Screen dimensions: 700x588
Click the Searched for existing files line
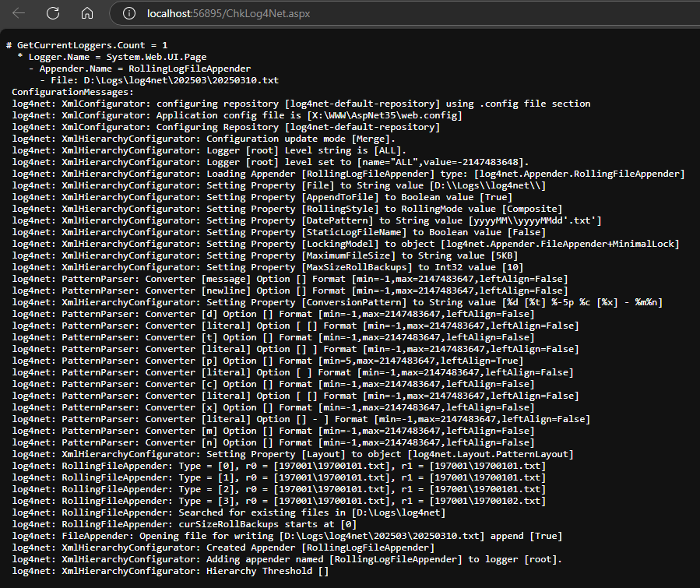point(228,512)
